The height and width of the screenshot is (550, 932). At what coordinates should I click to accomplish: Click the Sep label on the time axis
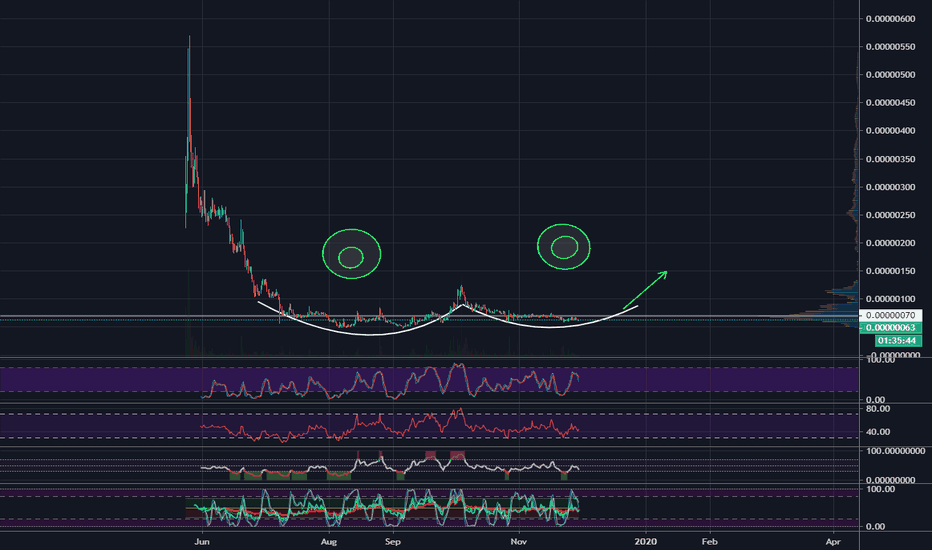(x=392, y=542)
